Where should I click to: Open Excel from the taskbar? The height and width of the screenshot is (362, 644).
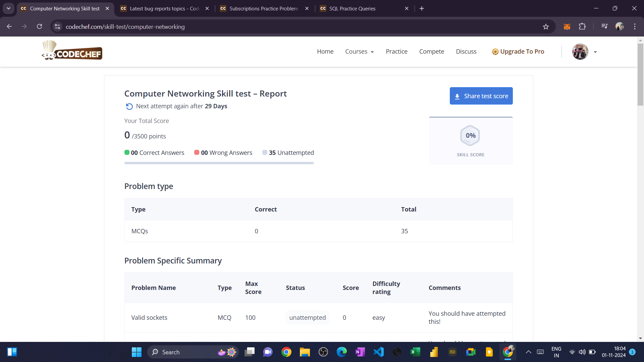coord(415,352)
